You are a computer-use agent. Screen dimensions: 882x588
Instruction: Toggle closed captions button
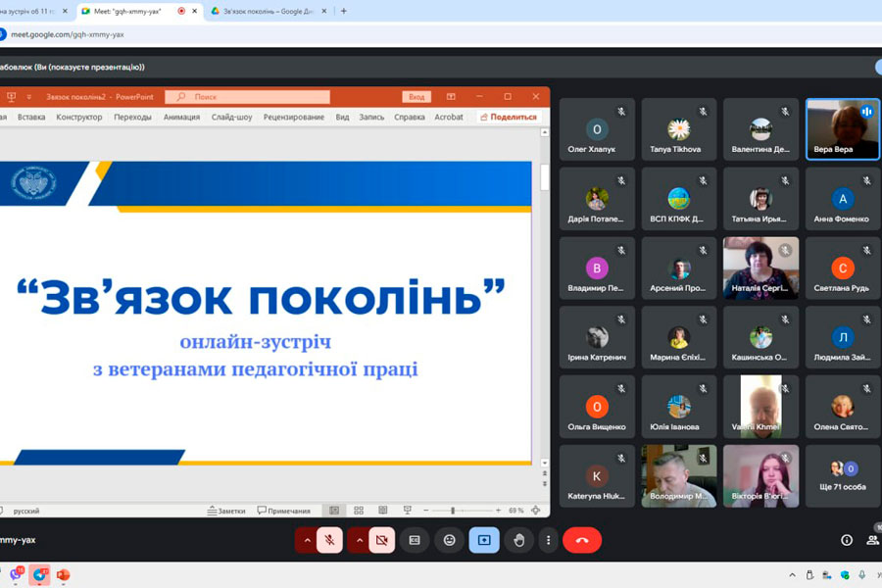[x=415, y=540]
